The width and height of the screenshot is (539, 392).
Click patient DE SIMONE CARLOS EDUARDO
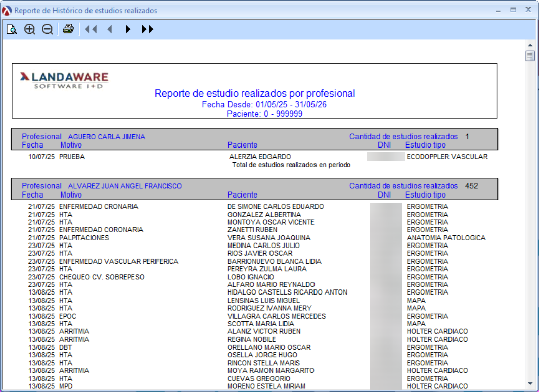click(276, 207)
